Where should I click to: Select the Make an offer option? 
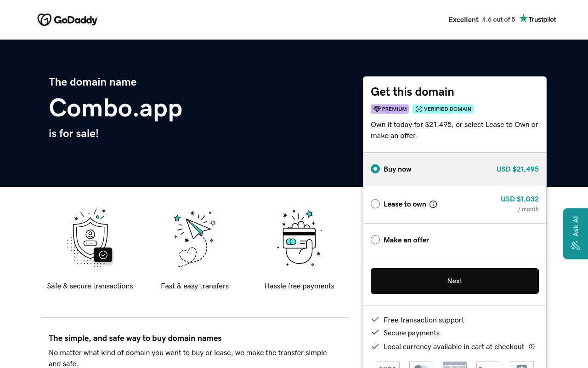coord(375,240)
